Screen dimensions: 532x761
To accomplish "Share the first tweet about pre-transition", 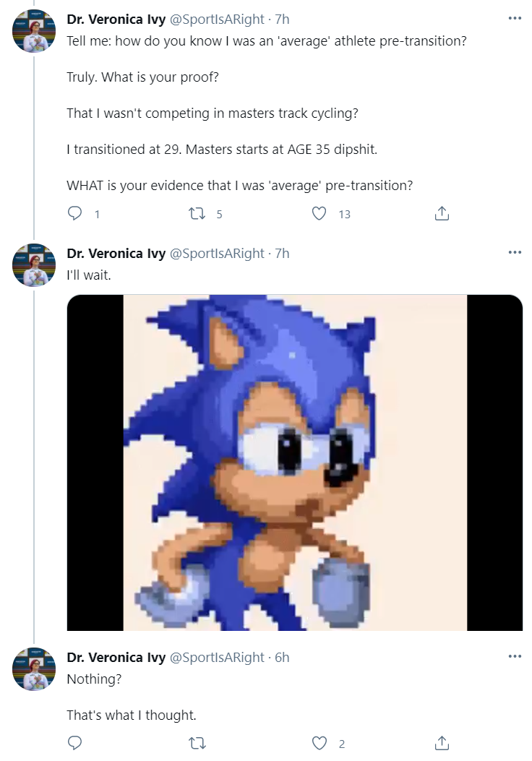I will (x=442, y=213).
